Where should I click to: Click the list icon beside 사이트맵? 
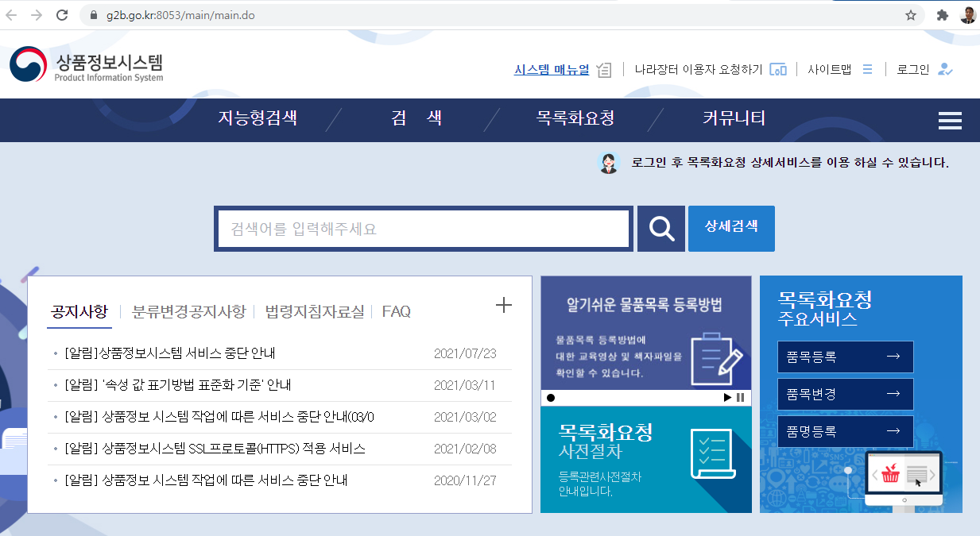tap(868, 69)
